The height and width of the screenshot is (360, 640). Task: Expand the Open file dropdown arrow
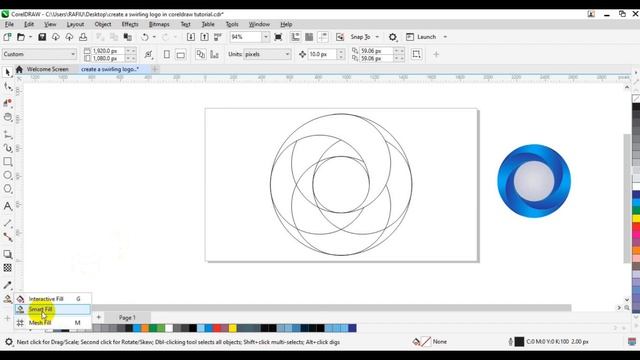tap(30, 37)
